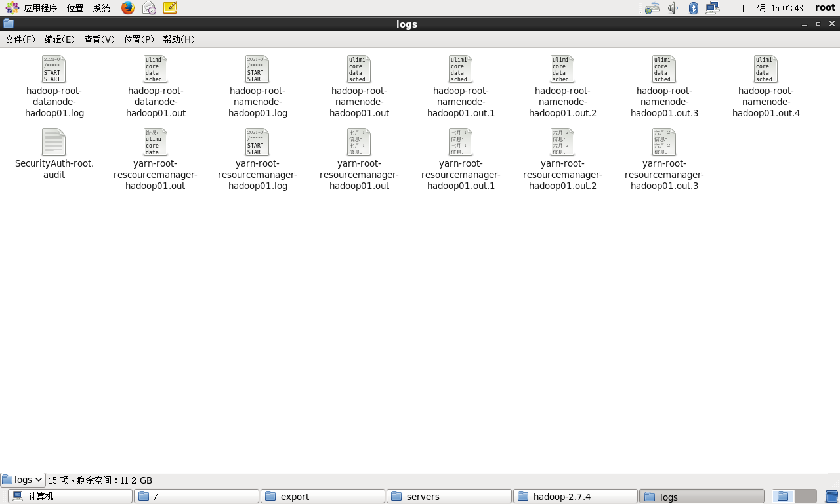Select the yarn-root-resourcemanager-hadoop01.out.2 file icon
Screen dimensions: 840x504
click(562, 142)
